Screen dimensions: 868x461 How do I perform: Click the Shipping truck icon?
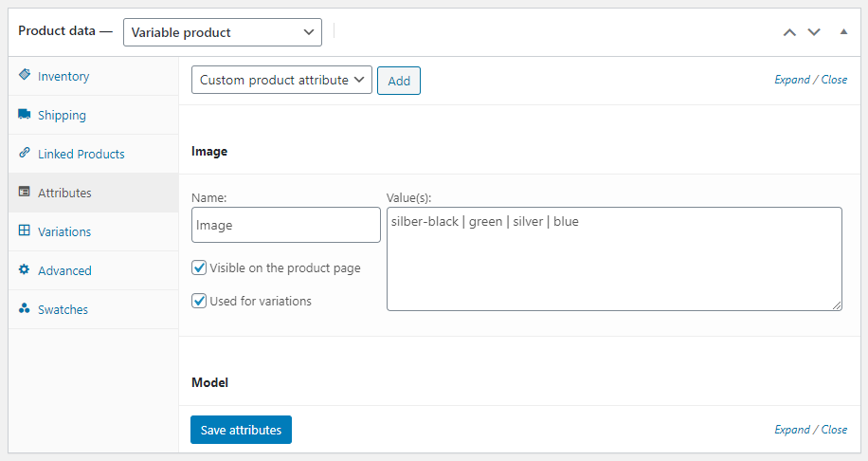25,115
